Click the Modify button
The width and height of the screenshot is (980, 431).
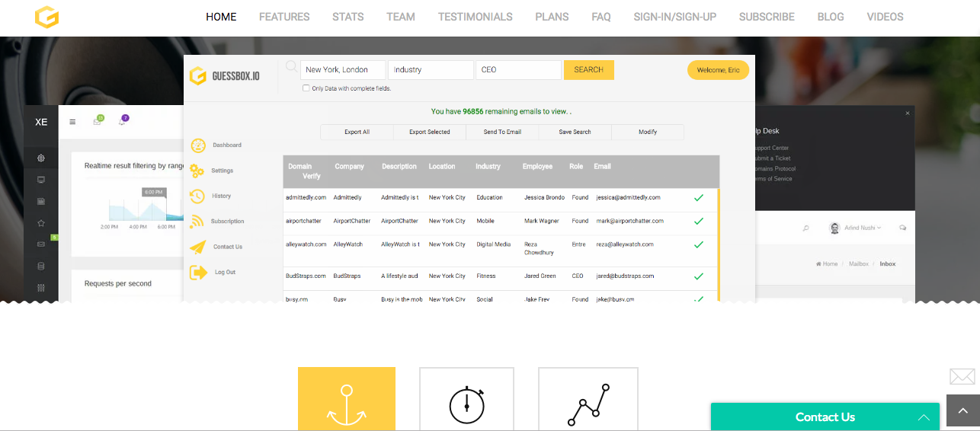pos(648,132)
